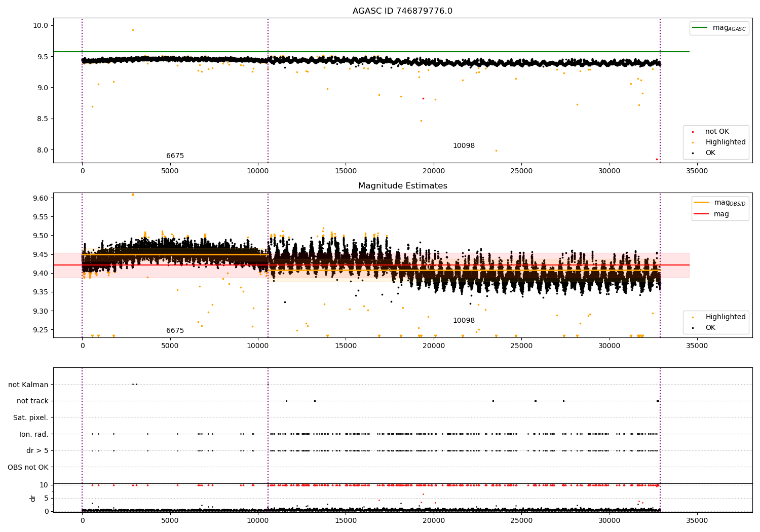Select the 'Sat. pixel.' row label
The image size is (760, 532).
pos(30,417)
